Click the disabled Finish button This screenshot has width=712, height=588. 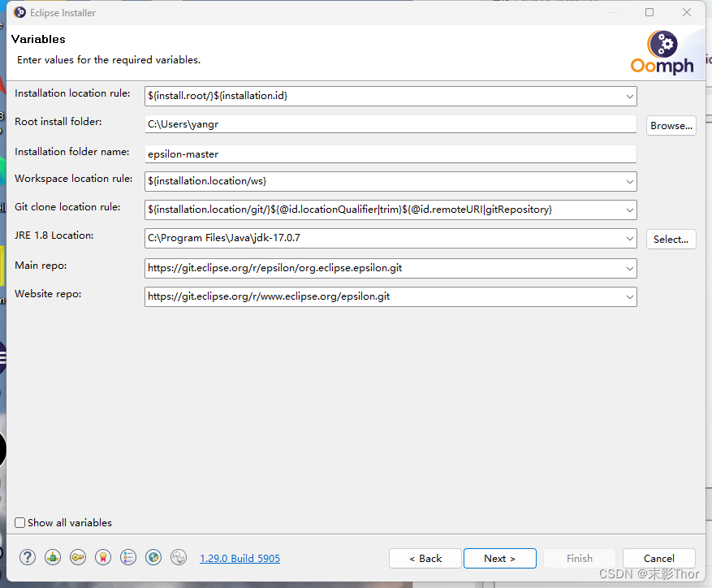[x=580, y=558]
